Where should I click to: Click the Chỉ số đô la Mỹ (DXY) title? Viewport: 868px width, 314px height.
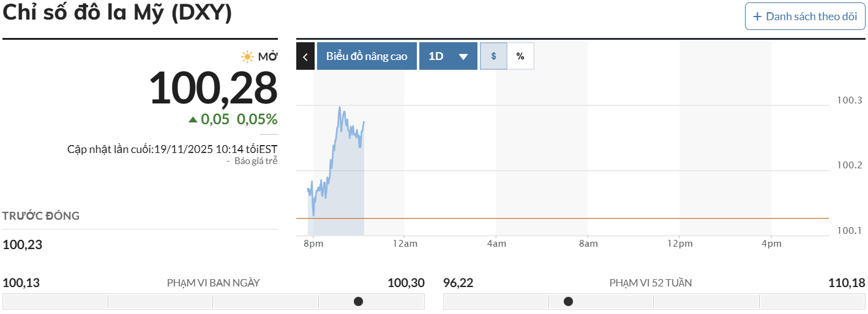(x=118, y=13)
